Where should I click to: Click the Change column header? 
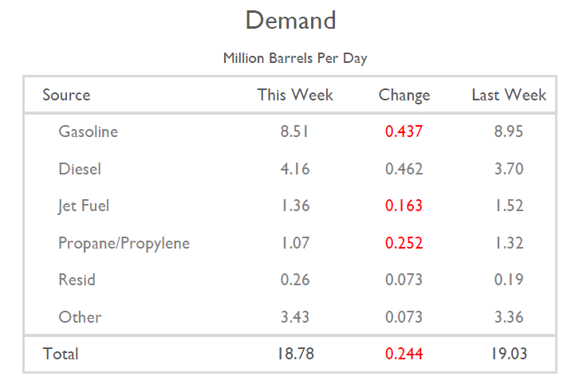click(x=404, y=96)
